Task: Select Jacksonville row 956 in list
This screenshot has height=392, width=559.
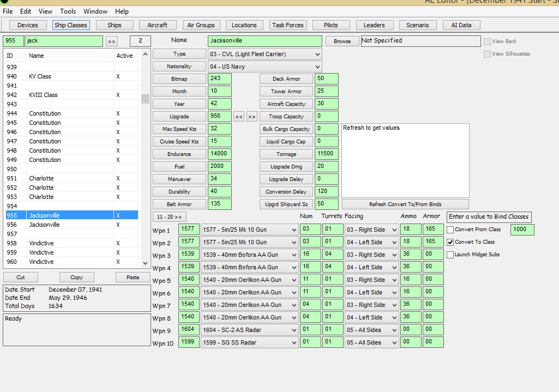Action: (71, 225)
